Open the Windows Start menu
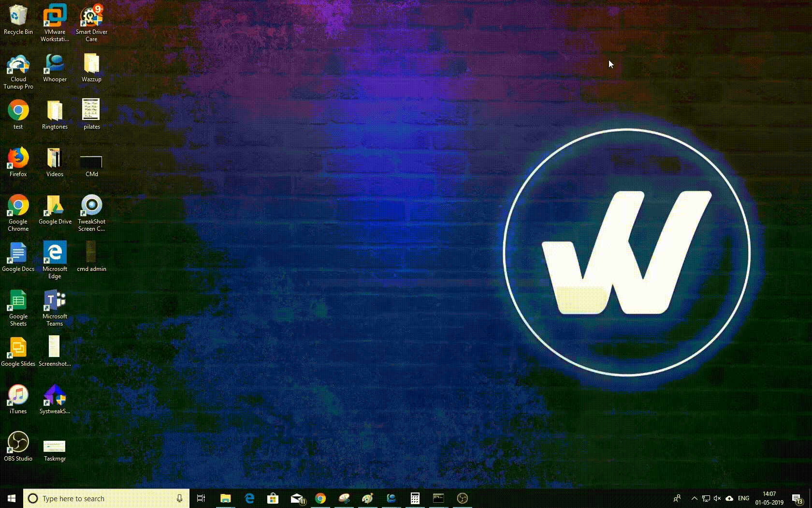 [12, 498]
